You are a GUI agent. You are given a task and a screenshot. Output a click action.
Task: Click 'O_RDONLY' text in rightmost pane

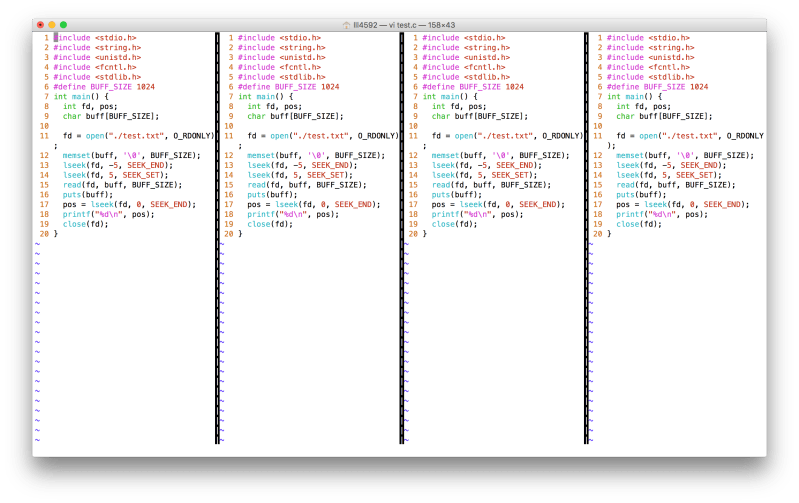[x=745, y=136]
